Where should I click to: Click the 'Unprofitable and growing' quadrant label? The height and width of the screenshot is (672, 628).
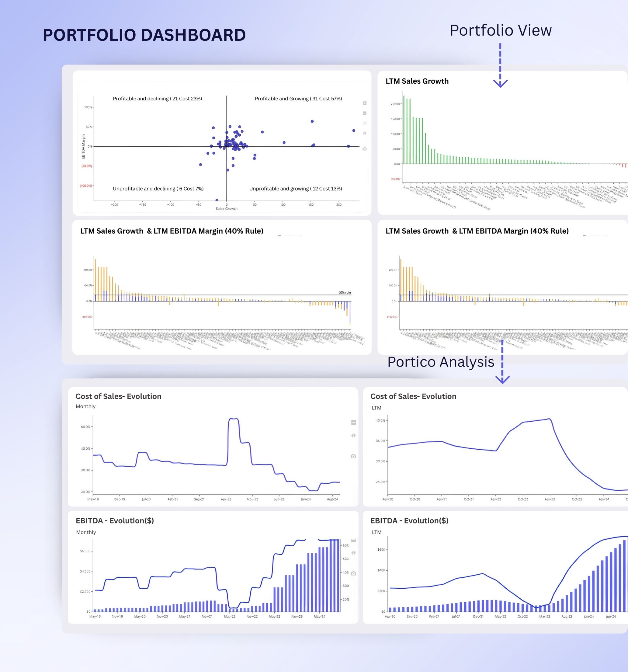(295, 189)
